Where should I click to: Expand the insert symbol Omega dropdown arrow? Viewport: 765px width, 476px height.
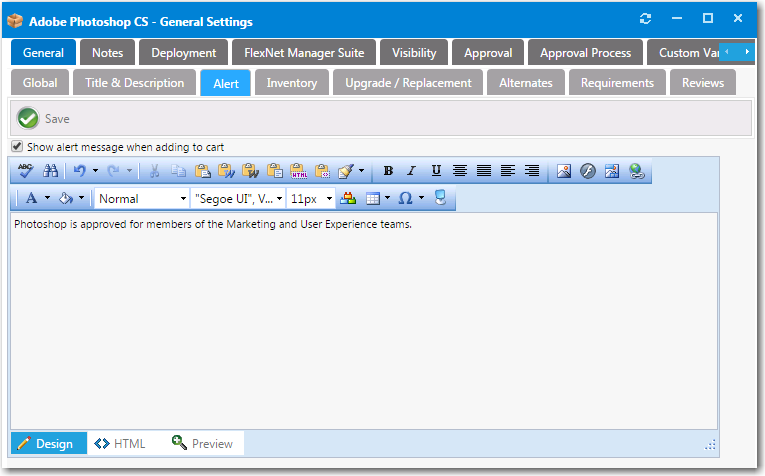(421, 199)
